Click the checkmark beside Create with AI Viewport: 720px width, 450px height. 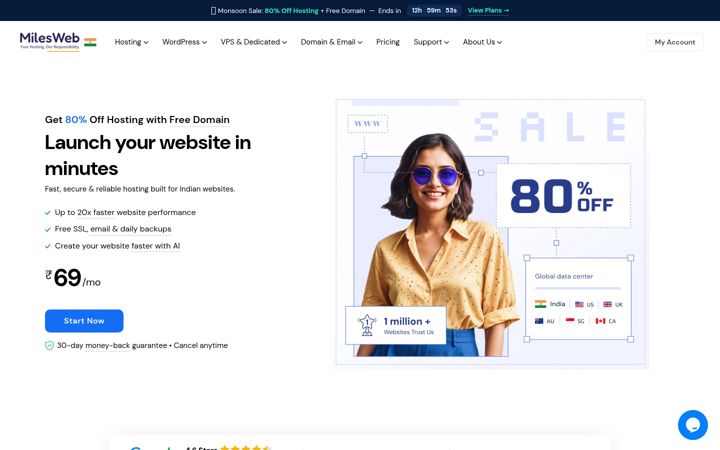pos(48,246)
